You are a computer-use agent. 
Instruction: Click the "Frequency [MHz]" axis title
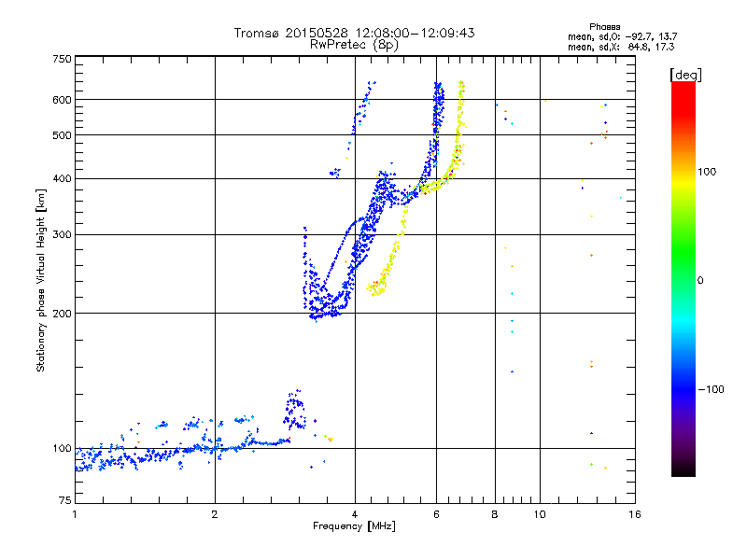coord(354,526)
